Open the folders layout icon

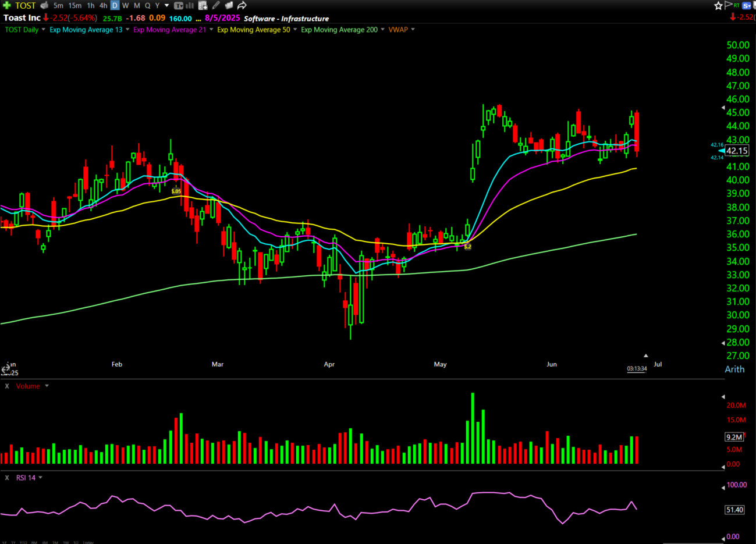tap(229, 5)
